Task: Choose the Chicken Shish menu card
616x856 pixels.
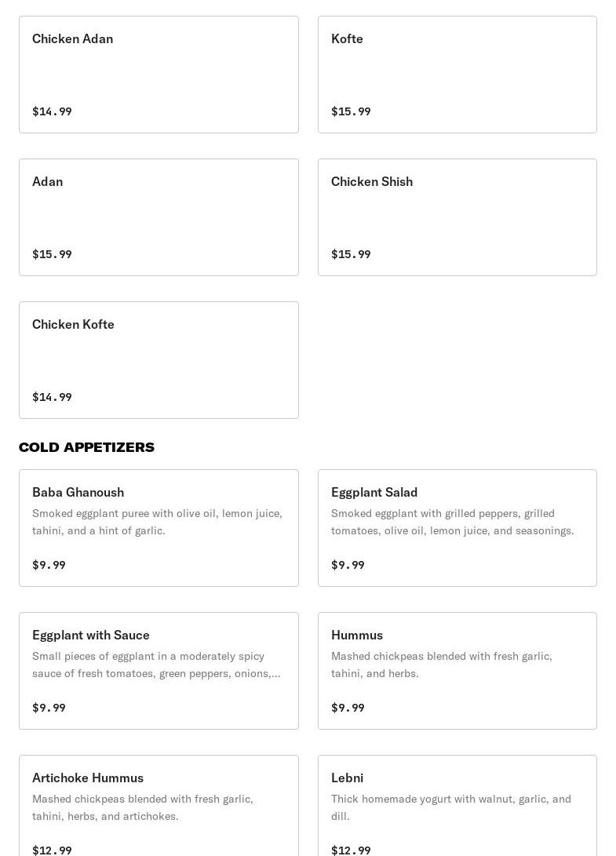Action: tap(457, 217)
